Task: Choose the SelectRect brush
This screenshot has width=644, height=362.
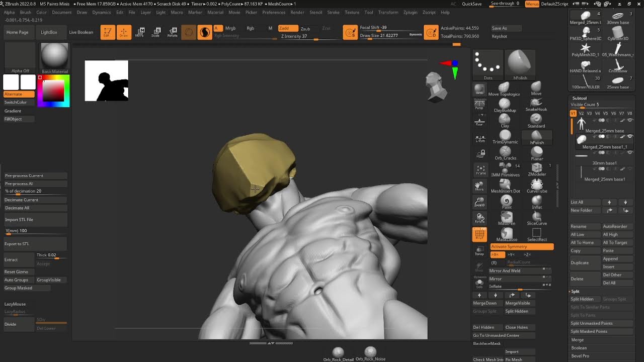Action: pos(537,234)
